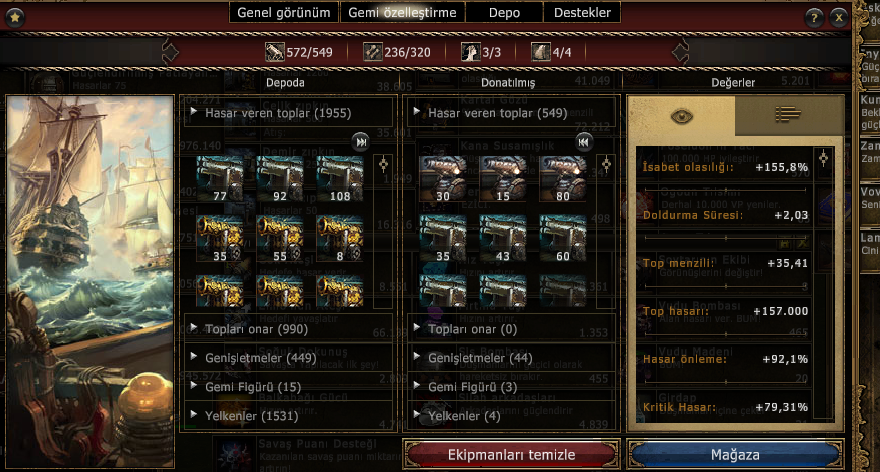Open the Mağaza shop button

[735, 455]
